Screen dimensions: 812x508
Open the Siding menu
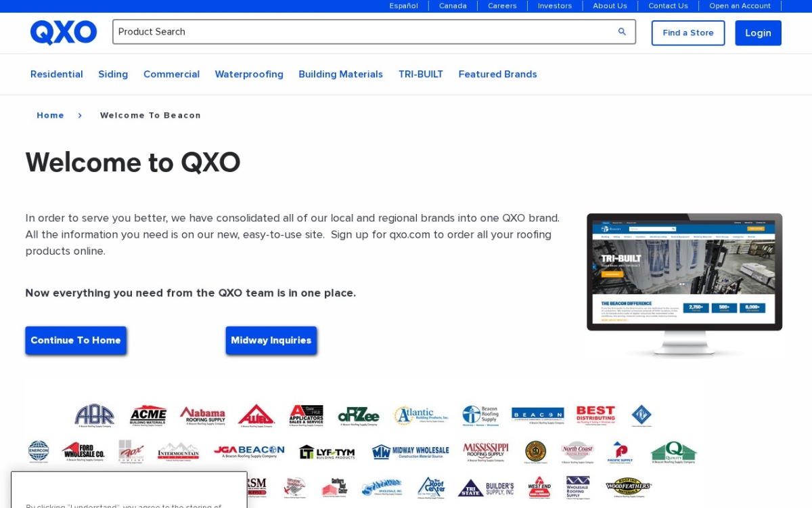(113, 75)
